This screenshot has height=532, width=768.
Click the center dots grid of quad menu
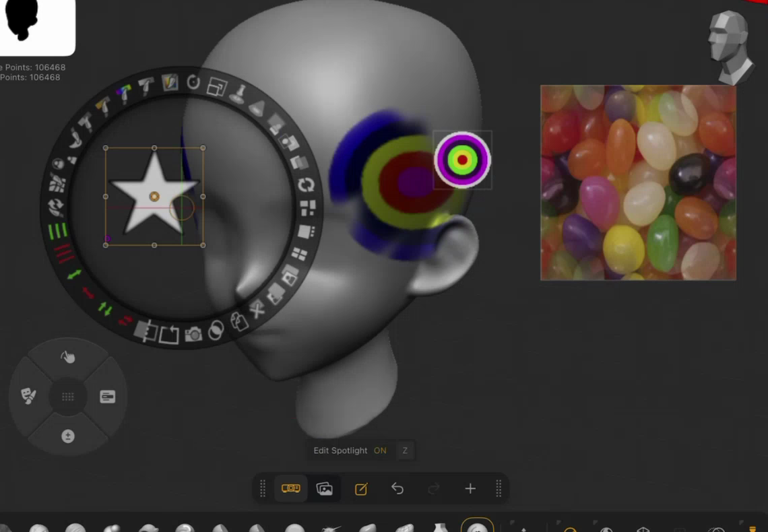point(68,397)
